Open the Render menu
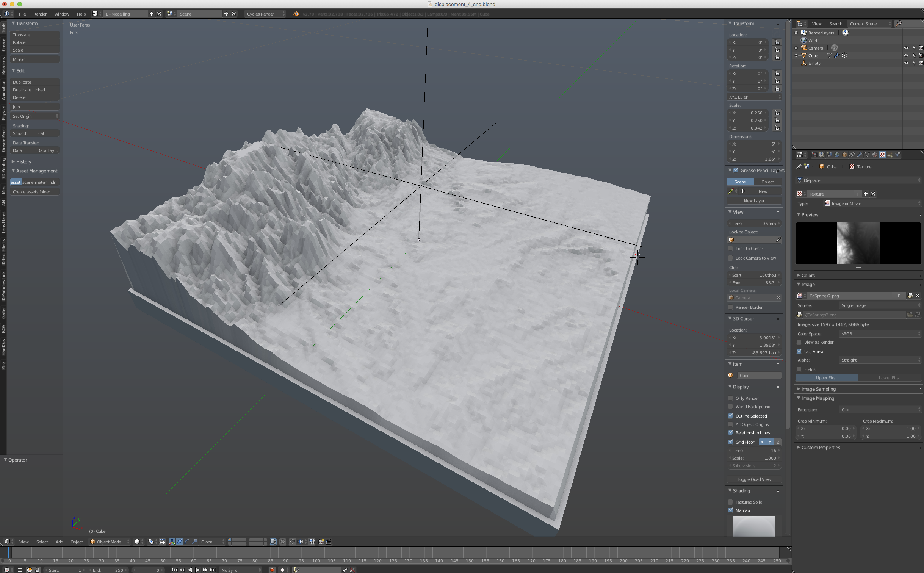This screenshot has height=573, width=924. [x=40, y=14]
